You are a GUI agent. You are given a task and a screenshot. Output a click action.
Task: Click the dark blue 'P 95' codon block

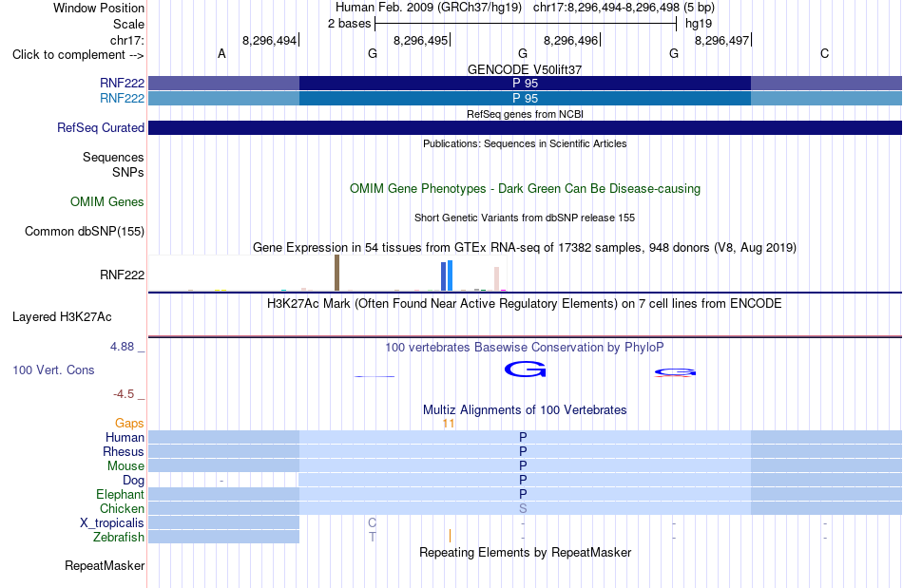[x=525, y=83]
